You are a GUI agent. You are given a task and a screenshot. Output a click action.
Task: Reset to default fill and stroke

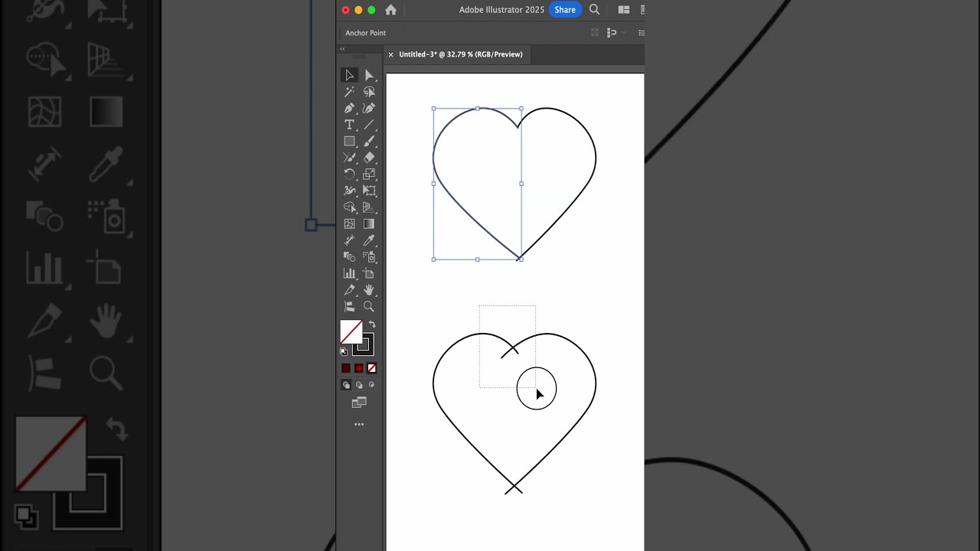click(x=344, y=351)
